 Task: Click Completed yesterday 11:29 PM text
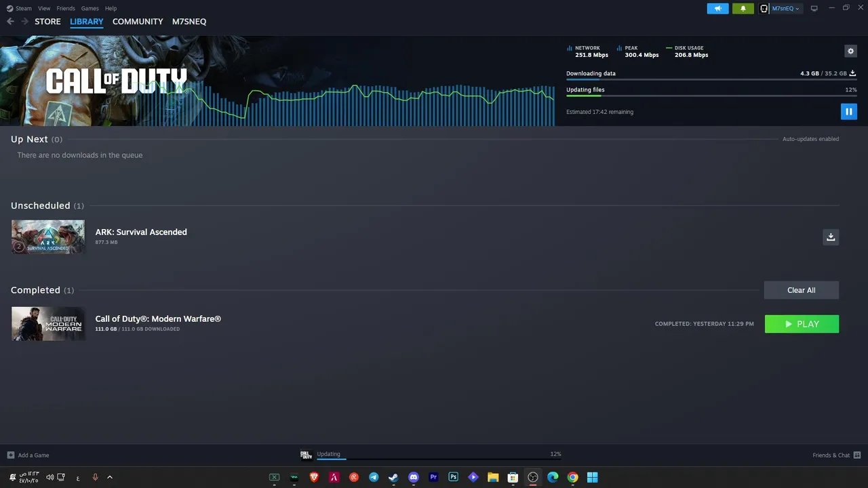pos(704,324)
